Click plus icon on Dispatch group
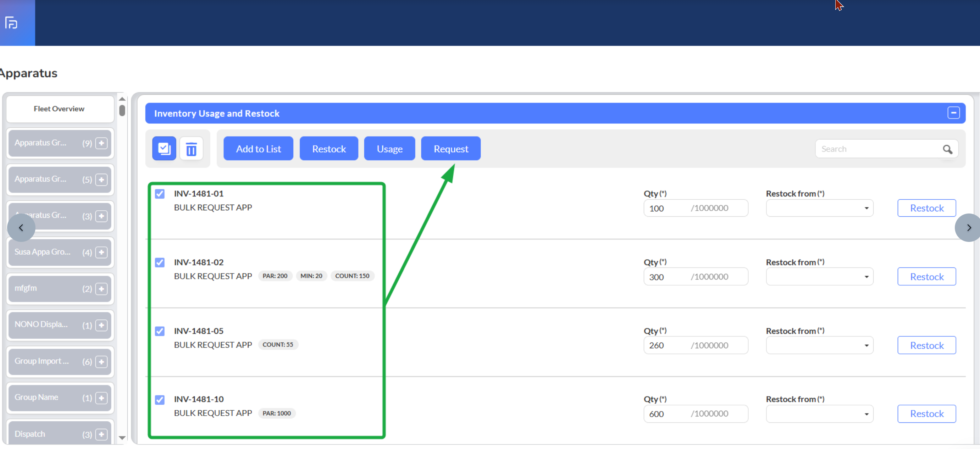This screenshot has width=980, height=449. pyautogui.click(x=101, y=434)
